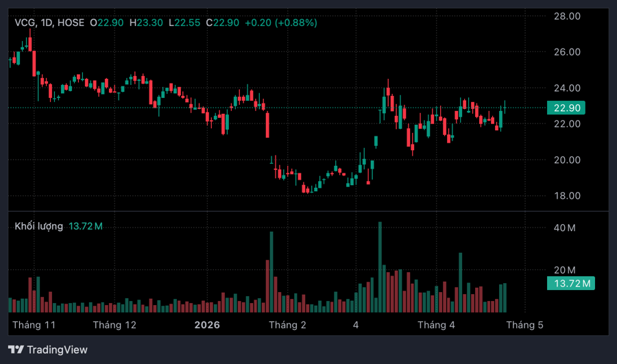Click the 18.00 price scale label
The image size is (617, 364).
[x=567, y=195]
